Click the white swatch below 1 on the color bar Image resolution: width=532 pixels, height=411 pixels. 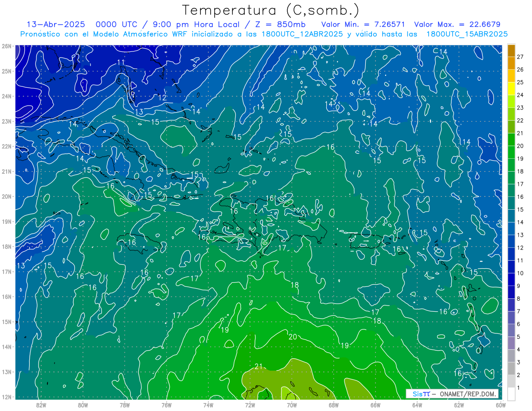[x=511, y=394]
